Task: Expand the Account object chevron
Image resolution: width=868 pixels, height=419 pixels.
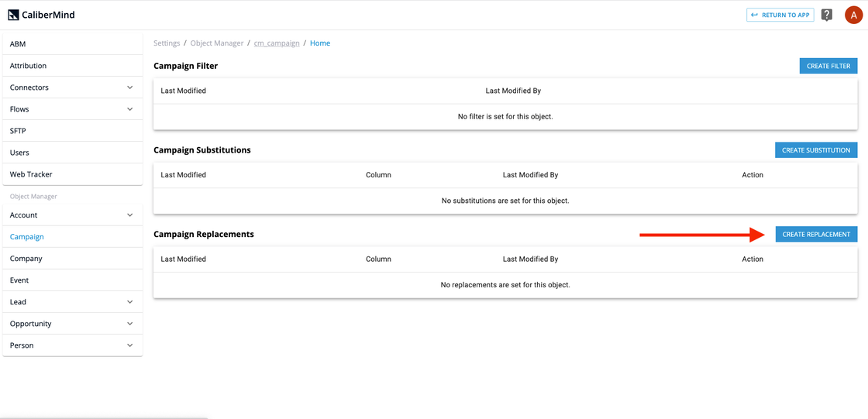Action: click(130, 215)
